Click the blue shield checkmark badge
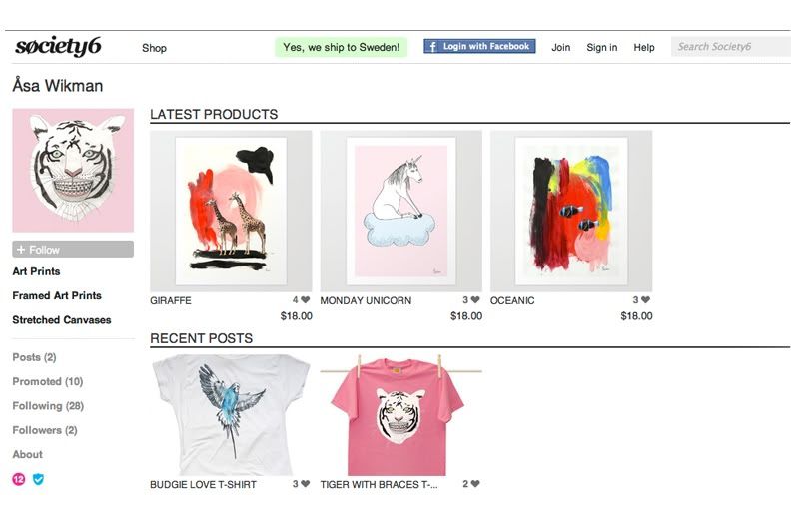Screen dimensions: 799x532 38,479
